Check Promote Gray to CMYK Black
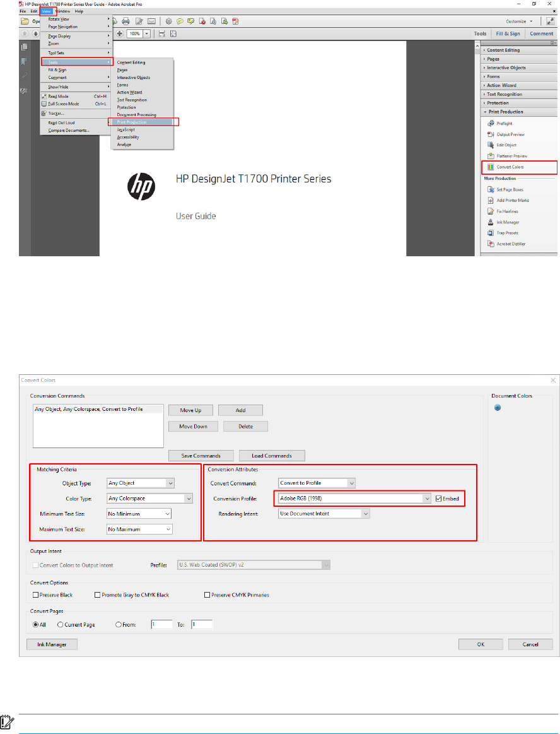 coord(97,595)
